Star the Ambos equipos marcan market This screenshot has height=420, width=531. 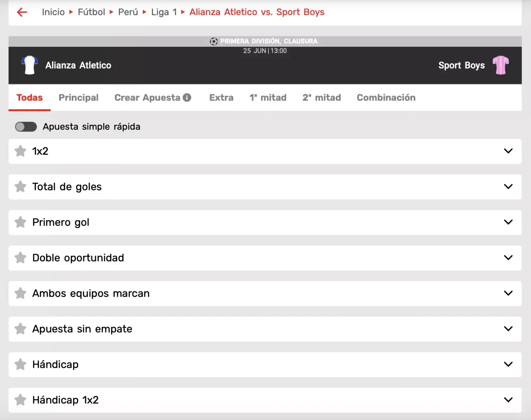tap(21, 293)
